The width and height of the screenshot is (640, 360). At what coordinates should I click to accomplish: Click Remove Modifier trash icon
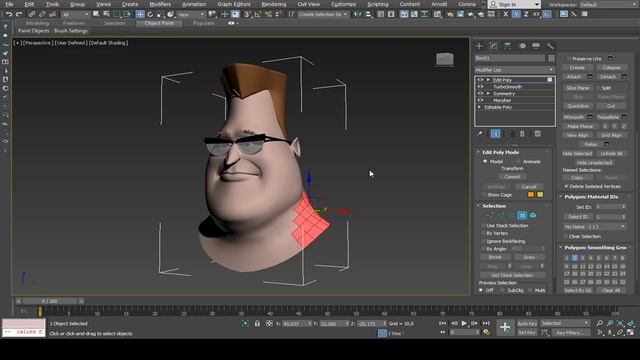(522, 133)
